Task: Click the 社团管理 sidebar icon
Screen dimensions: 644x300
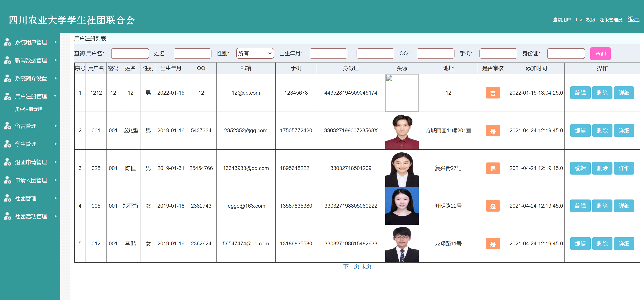Action: (x=7, y=198)
